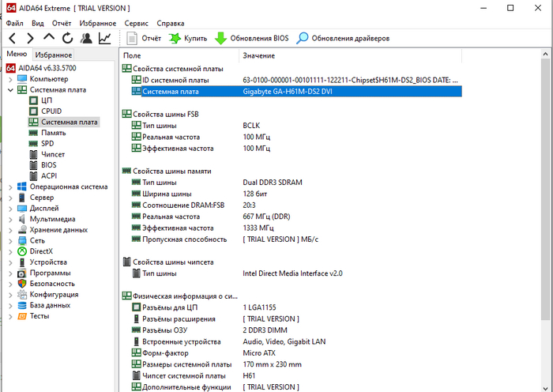Open Обновления BIOS updates
The image size is (553, 392).
(x=252, y=38)
